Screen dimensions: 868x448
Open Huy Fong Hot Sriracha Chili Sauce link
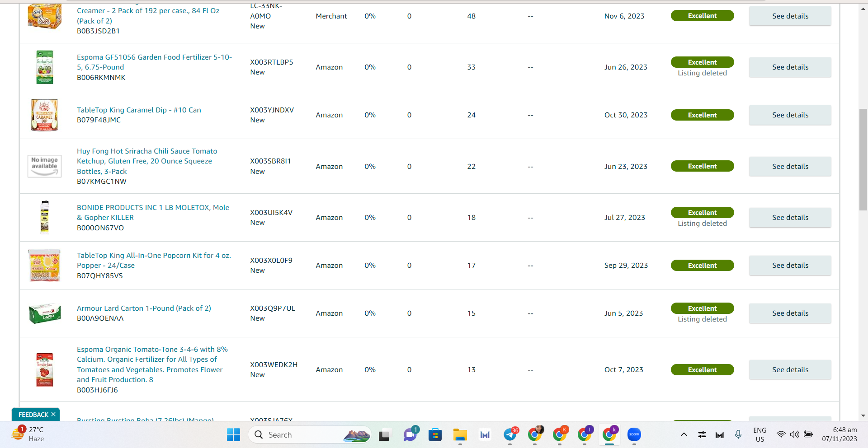pos(147,161)
